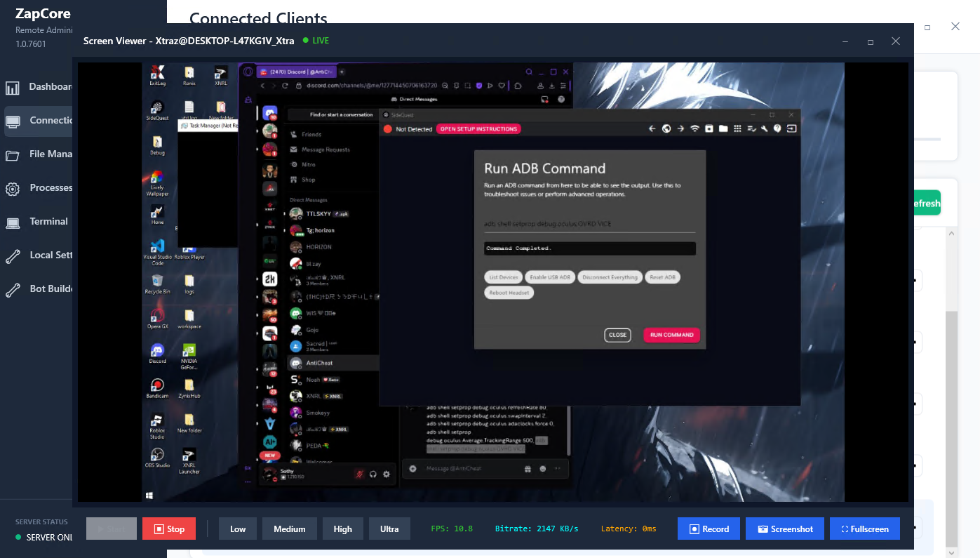Click the Recycle Bin desktop icon
This screenshot has width=980, height=558.
tap(157, 284)
